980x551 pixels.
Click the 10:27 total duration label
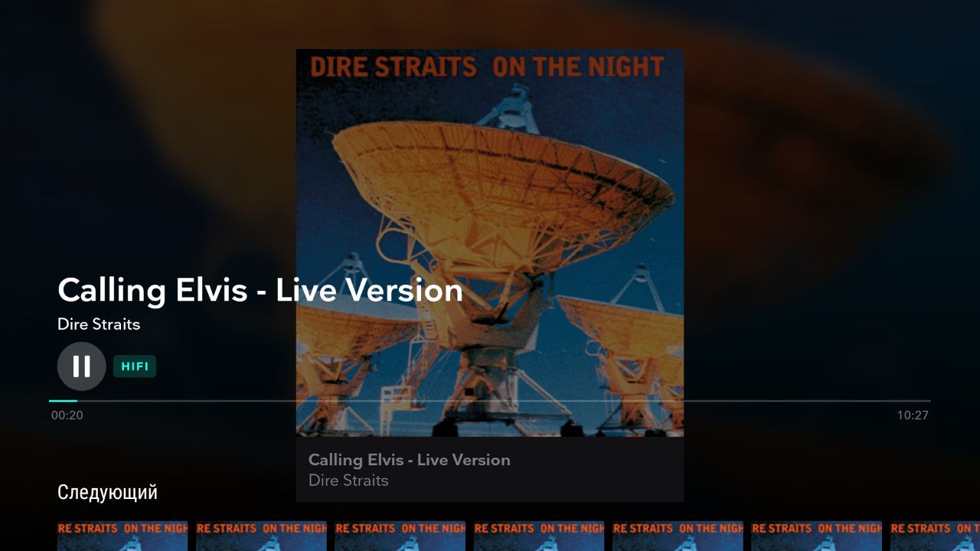pos(913,416)
